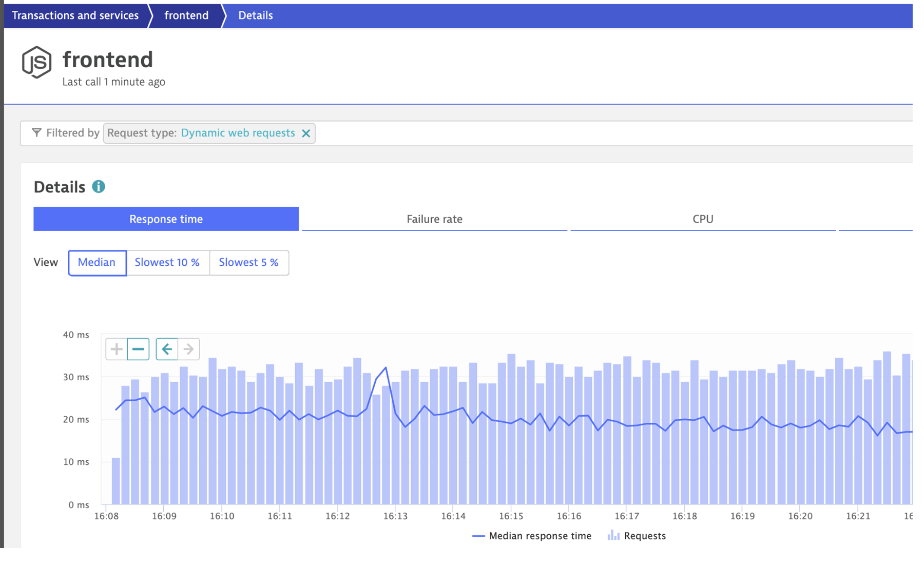Zoom out the chart with the minus icon

pyautogui.click(x=138, y=349)
